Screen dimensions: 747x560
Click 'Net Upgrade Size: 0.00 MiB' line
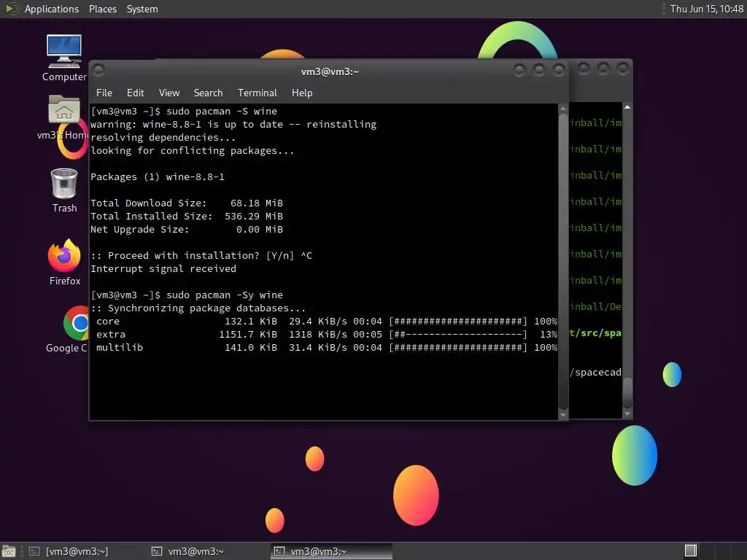tap(187, 230)
